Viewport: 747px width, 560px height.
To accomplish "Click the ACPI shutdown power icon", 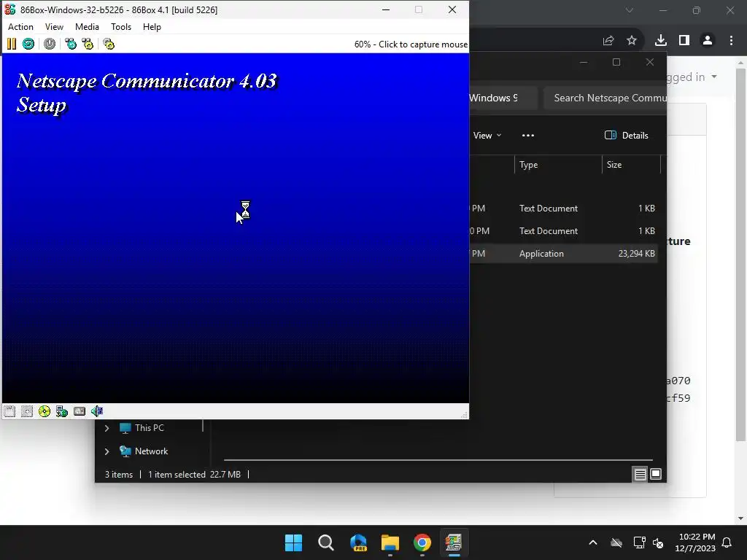I will tap(50, 44).
